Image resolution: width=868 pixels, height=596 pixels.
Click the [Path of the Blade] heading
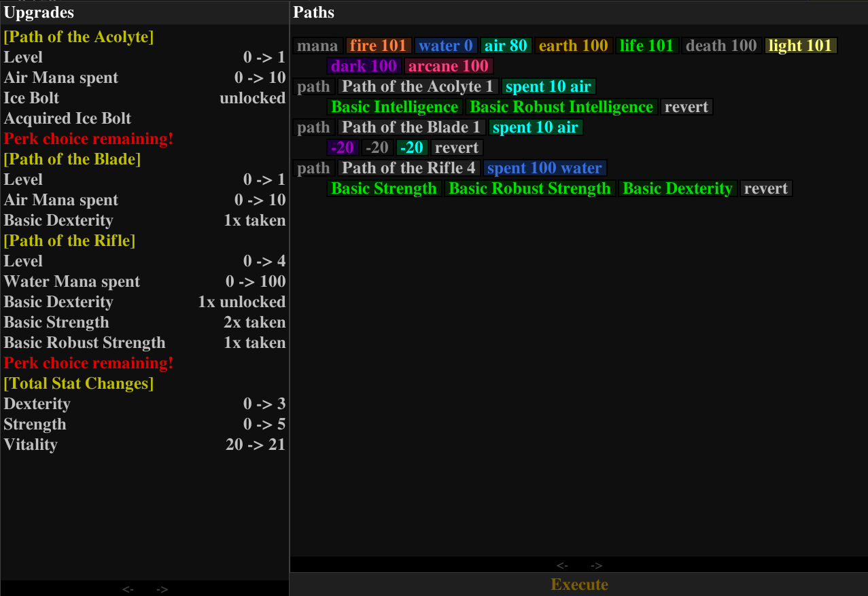point(72,159)
